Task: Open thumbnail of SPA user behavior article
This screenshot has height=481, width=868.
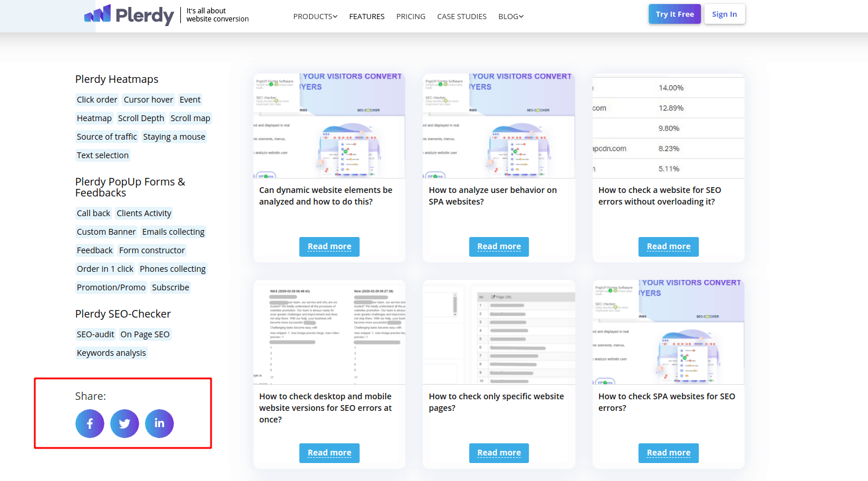Action: coord(499,126)
